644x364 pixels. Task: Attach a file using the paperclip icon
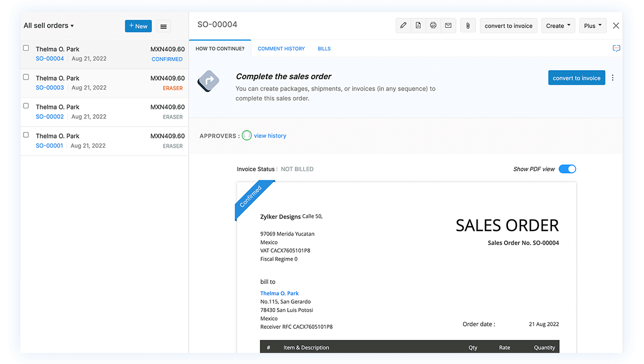467,25
